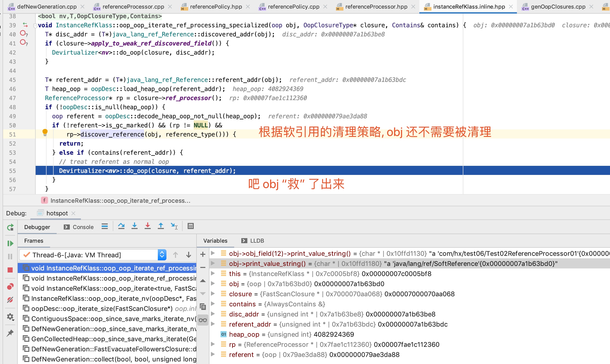The image size is (610, 364).
Task: Click the red Force Step Into icon
Action: point(148,226)
